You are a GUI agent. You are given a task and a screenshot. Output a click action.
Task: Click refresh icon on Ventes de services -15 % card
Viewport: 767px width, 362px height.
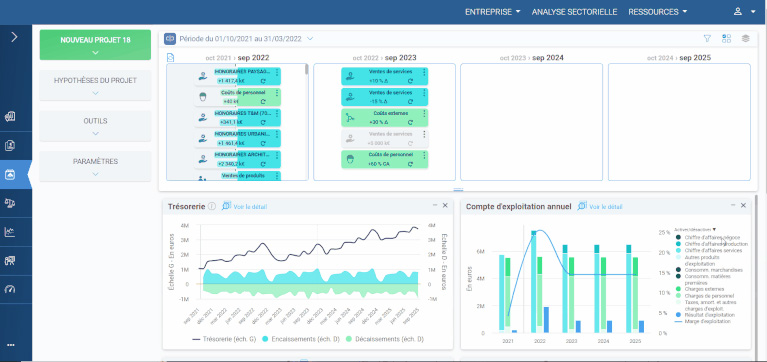click(x=410, y=102)
